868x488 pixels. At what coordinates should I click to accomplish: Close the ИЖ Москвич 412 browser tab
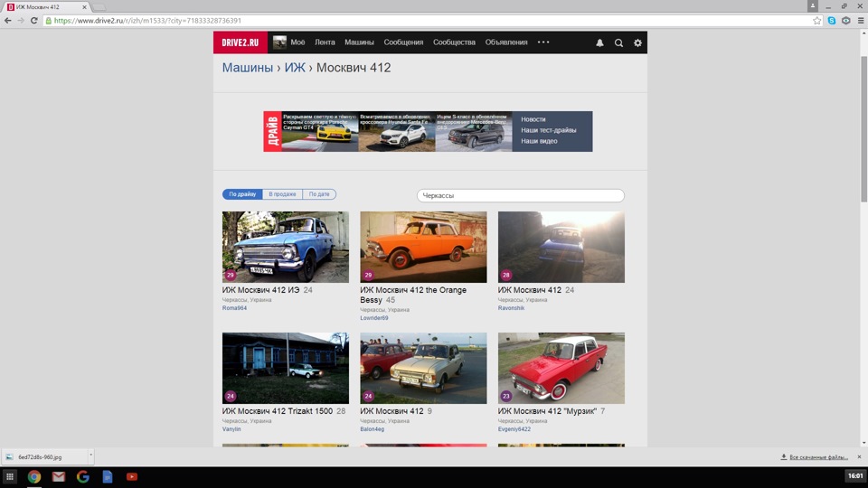point(85,7)
